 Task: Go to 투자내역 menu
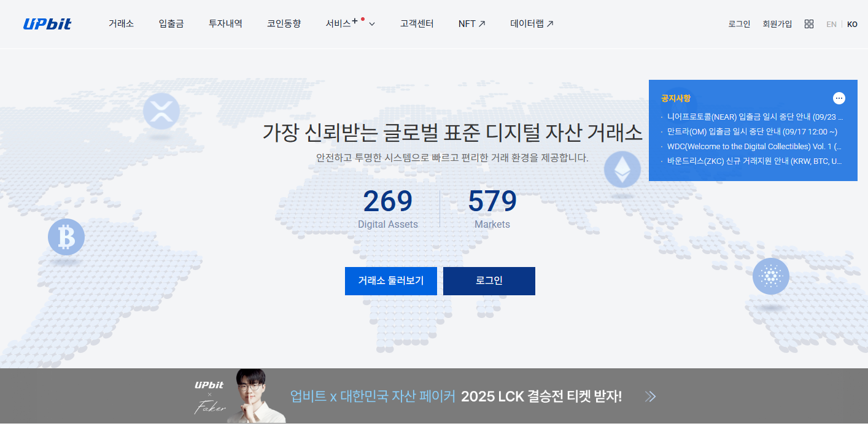tap(225, 24)
